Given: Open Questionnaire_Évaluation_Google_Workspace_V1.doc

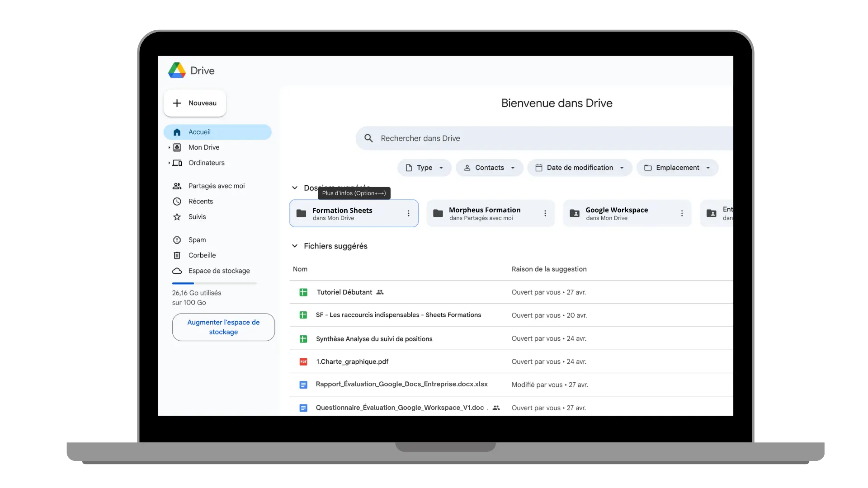Looking at the screenshot, I should 400,408.
